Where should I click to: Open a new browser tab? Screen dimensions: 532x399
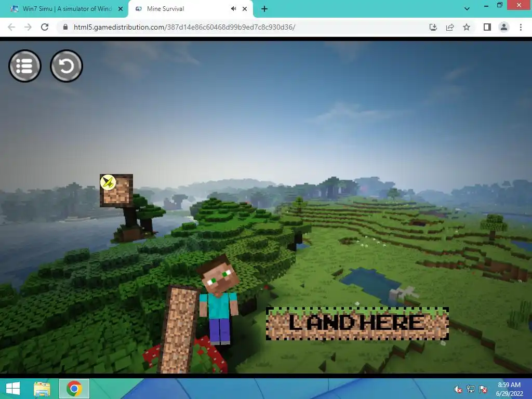pyautogui.click(x=264, y=9)
